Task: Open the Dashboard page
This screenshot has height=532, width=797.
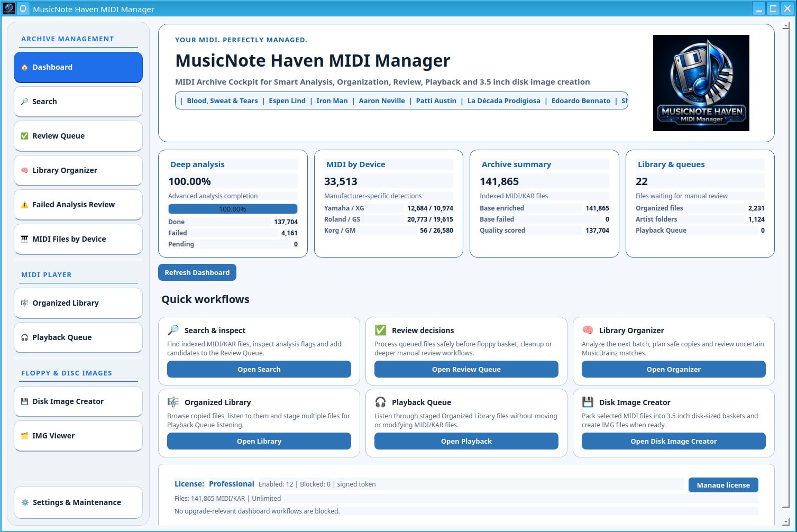Action: click(x=78, y=67)
